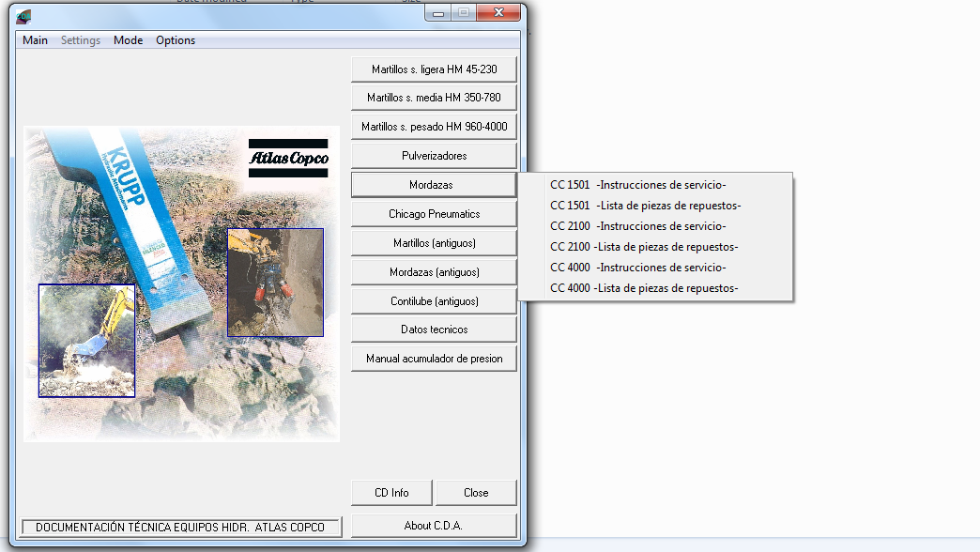980x552 pixels.
Task: Click Martillos s. media HM 350-780 button
Action: click(x=434, y=98)
